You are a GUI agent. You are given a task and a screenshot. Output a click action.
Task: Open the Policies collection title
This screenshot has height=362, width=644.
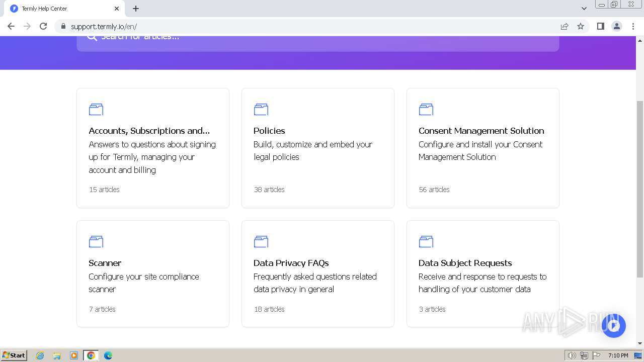click(x=269, y=131)
